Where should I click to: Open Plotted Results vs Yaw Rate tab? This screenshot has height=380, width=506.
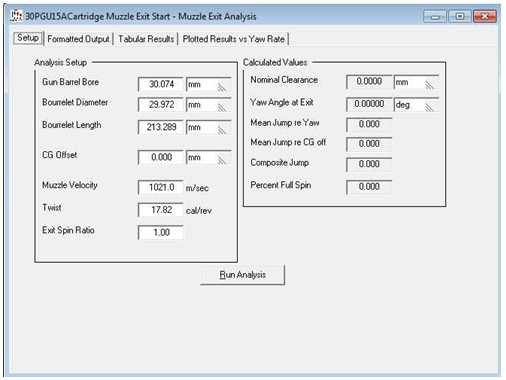(x=234, y=39)
